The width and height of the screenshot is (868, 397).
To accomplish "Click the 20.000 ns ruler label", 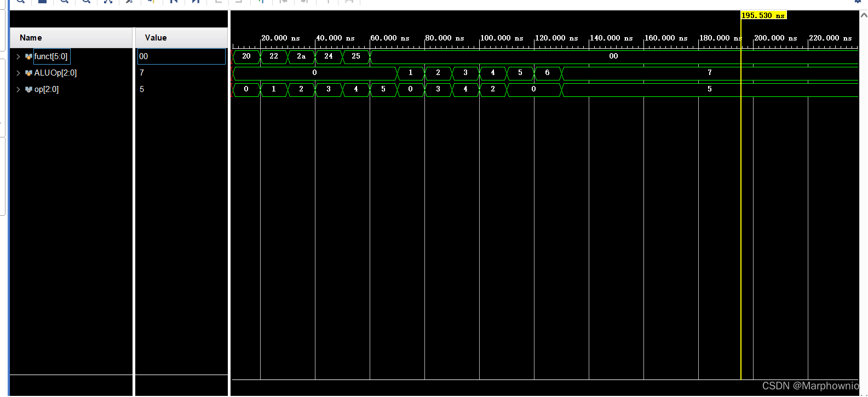I will coord(280,38).
